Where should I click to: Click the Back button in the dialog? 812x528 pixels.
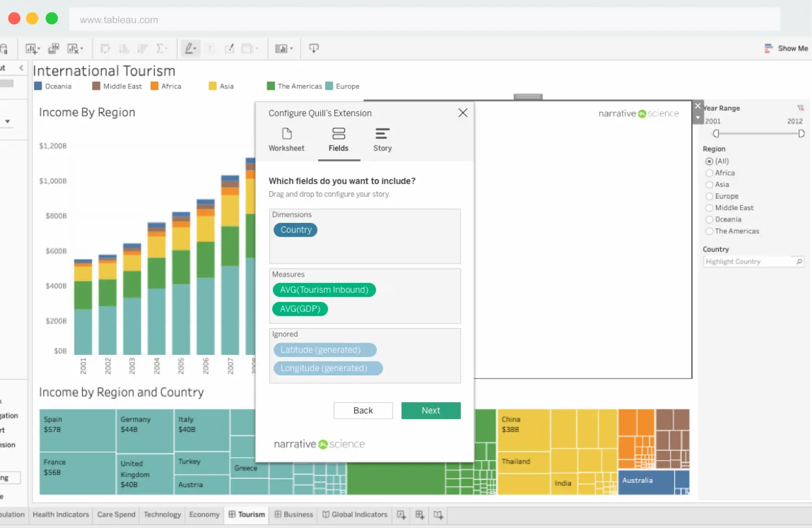click(363, 410)
